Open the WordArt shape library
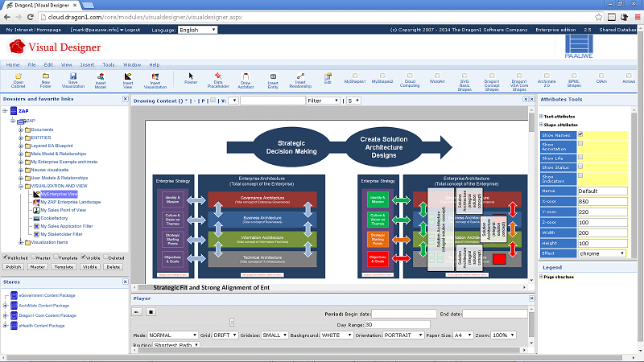Image resolution: width=644 pixels, height=362 pixels. [437, 78]
